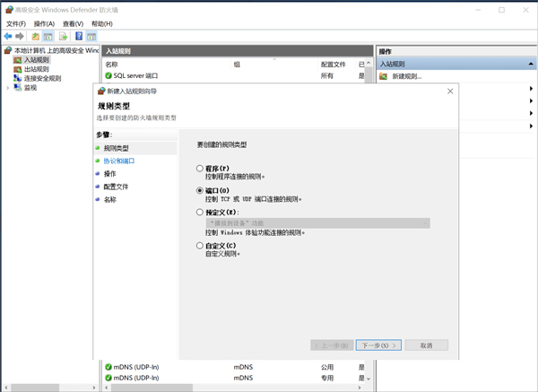The image size is (538, 392).
Task: Click the 下一步(N) button
Action: coord(378,345)
